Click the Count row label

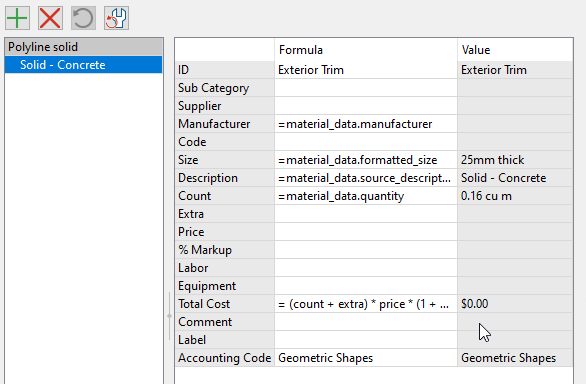pyautogui.click(x=225, y=196)
